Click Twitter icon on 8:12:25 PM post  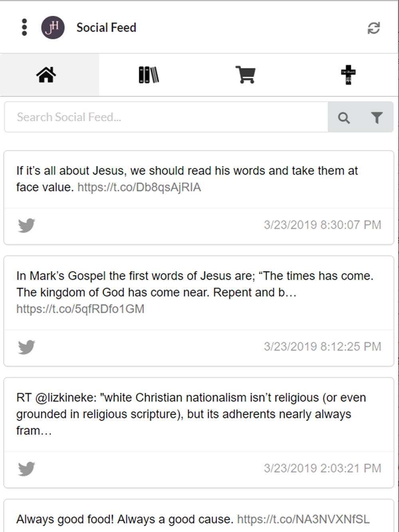point(27,347)
